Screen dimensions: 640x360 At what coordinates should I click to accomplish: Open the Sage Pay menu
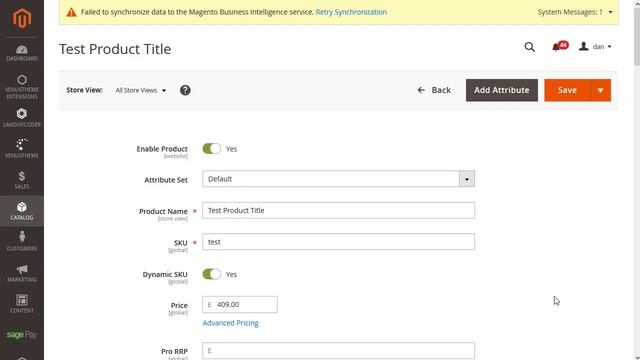[22, 335]
